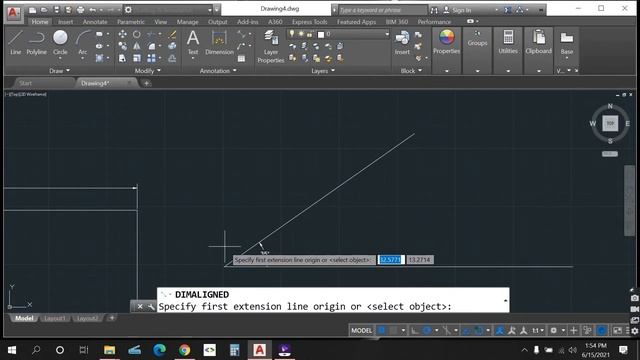The height and width of the screenshot is (360, 640).
Task: Click the Base view button
Action: (x=567, y=43)
